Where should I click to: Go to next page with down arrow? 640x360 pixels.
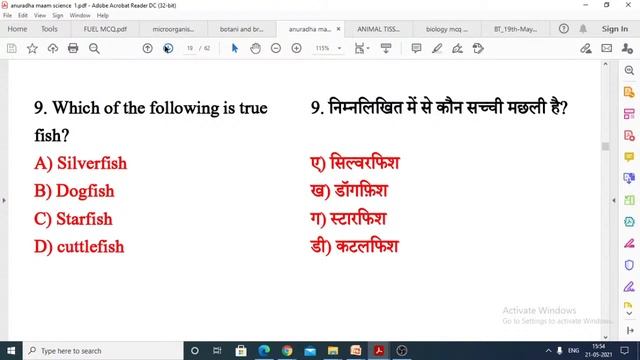168,49
